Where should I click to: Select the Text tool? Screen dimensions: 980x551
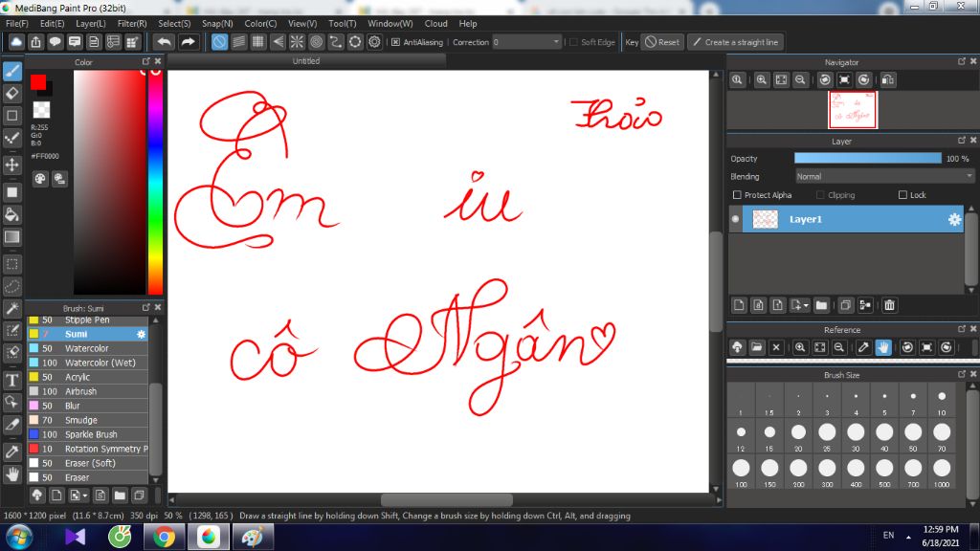point(12,380)
